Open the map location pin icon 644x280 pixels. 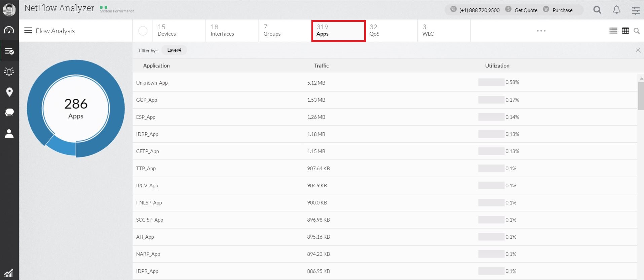coord(9,92)
